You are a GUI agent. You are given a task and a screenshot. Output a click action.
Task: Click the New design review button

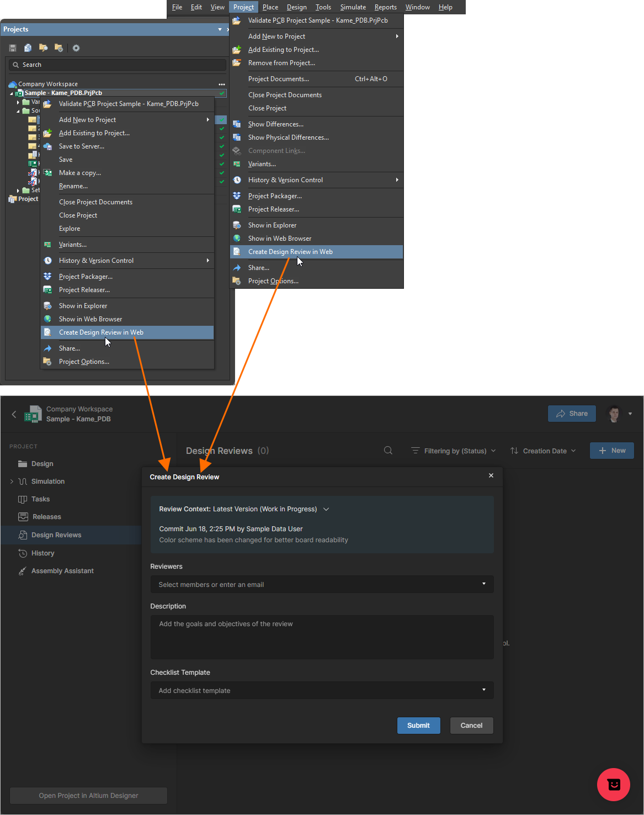(612, 451)
